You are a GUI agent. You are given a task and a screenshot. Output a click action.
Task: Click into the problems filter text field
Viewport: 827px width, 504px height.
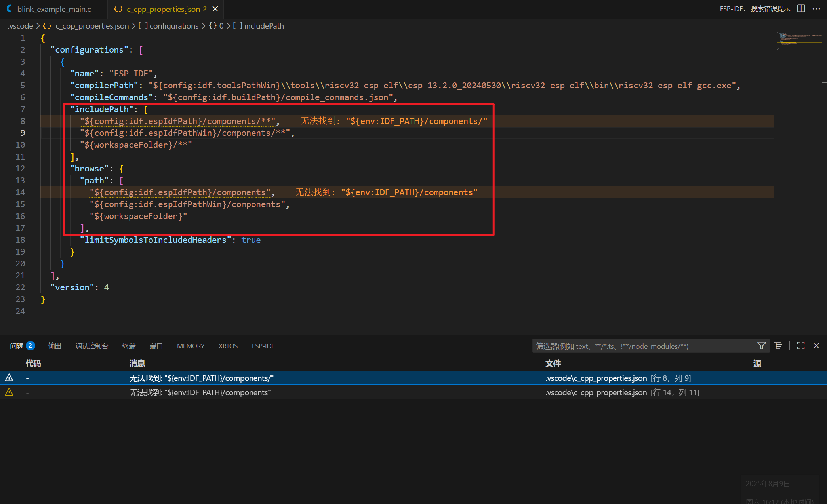tap(642, 346)
